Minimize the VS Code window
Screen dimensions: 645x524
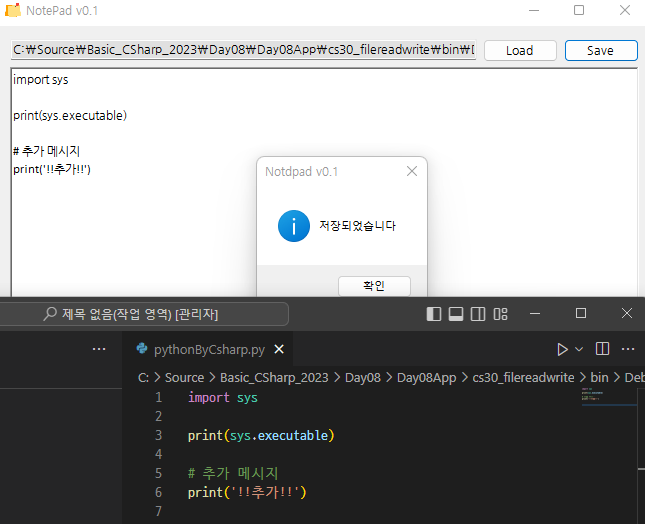pyautogui.click(x=535, y=314)
